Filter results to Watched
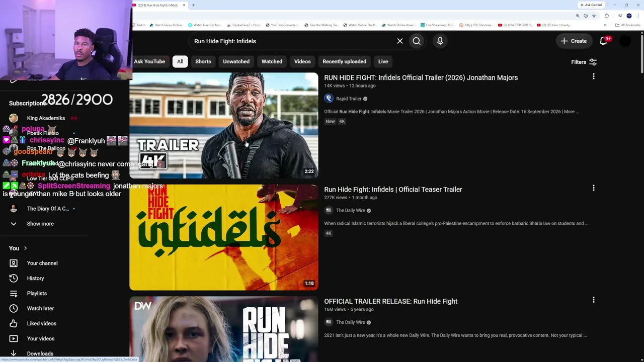 click(272, 61)
